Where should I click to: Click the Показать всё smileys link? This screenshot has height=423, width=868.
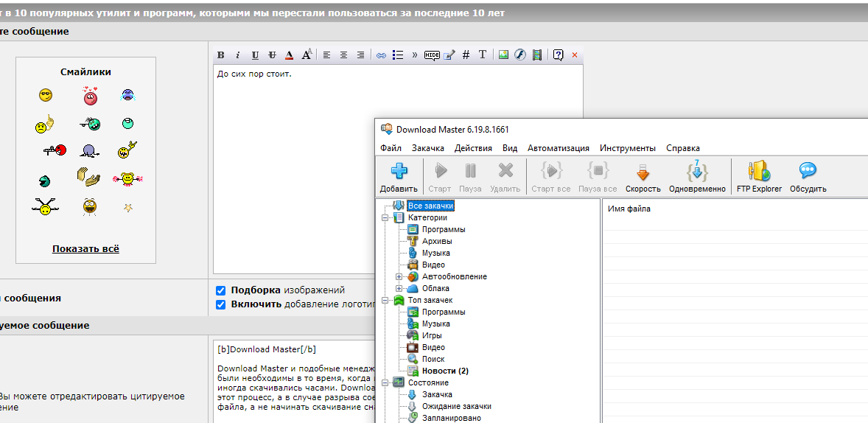(85, 248)
